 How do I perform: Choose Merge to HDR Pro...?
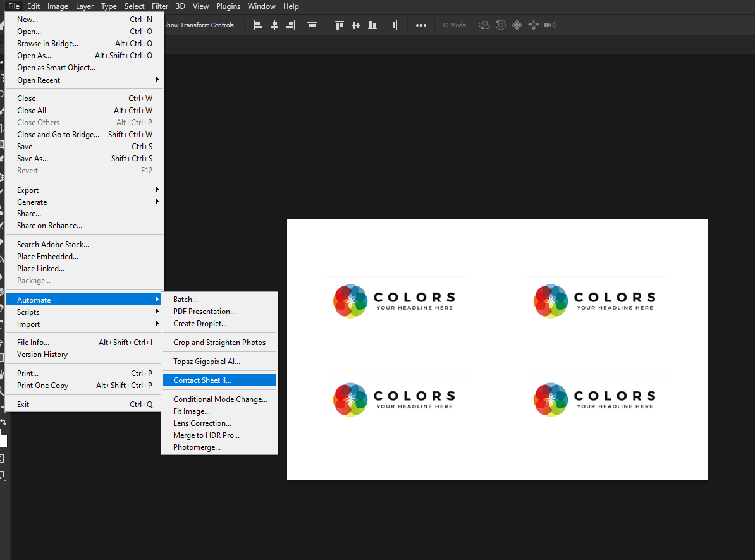coord(219,435)
